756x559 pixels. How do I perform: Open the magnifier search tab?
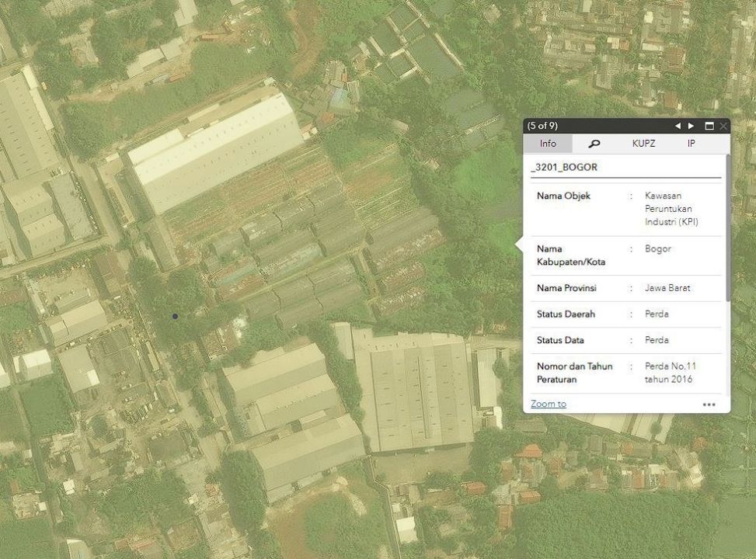[594, 144]
